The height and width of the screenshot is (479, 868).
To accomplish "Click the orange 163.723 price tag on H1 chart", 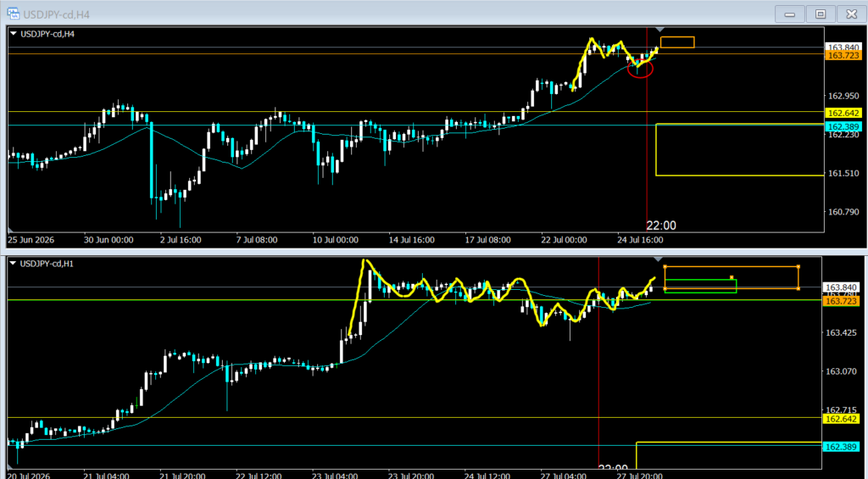I will (x=842, y=301).
